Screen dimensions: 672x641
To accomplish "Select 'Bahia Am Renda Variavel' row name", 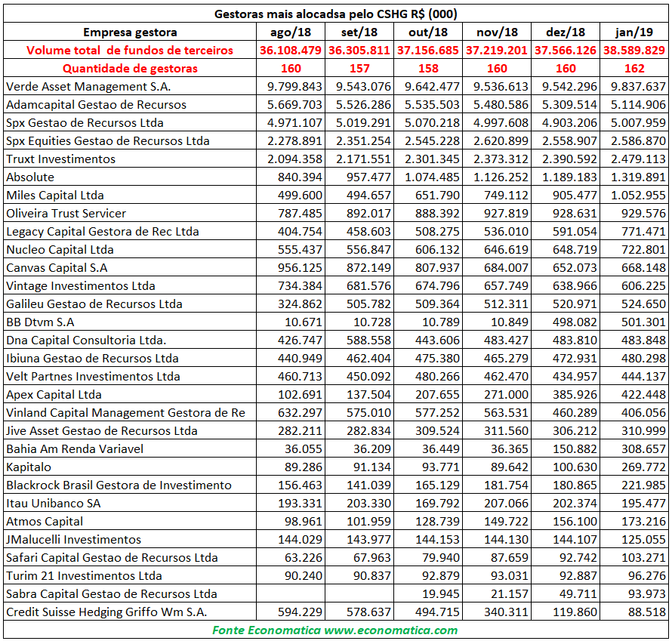I will [x=75, y=448].
